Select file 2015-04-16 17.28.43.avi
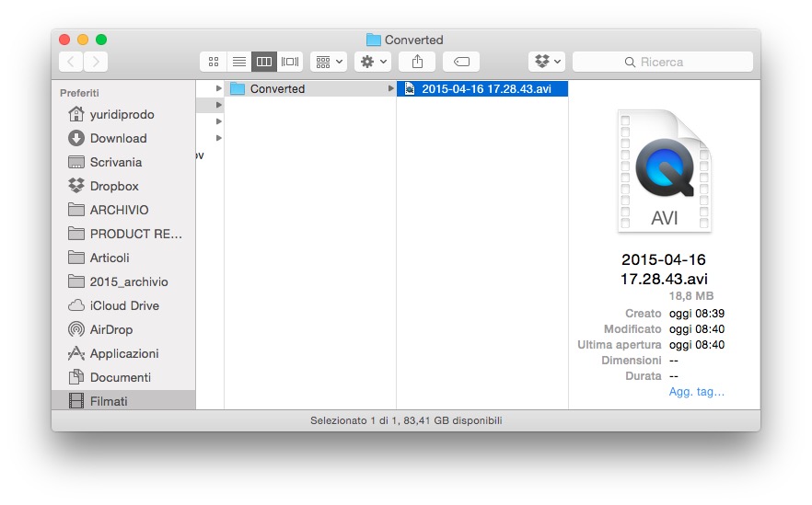Screen dimensions: 812x505 [482, 88]
